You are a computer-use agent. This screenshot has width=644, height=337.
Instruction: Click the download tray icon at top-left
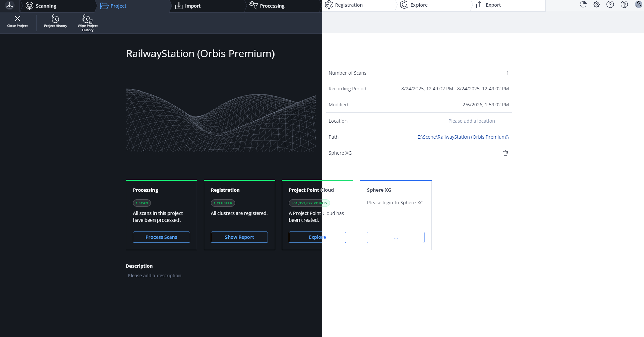pyautogui.click(x=10, y=6)
